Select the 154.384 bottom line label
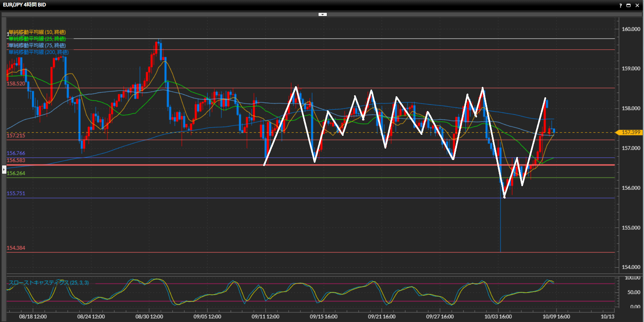This screenshot has width=644, height=322. (16, 248)
